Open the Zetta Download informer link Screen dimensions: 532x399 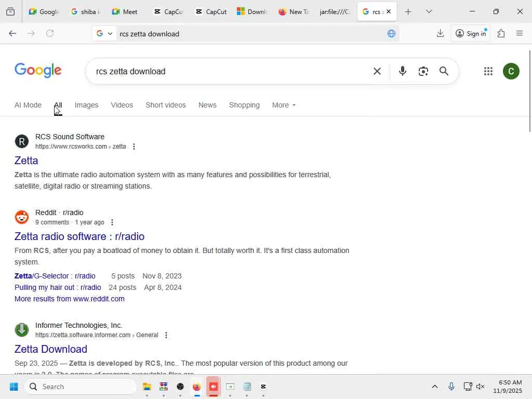(51, 349)
